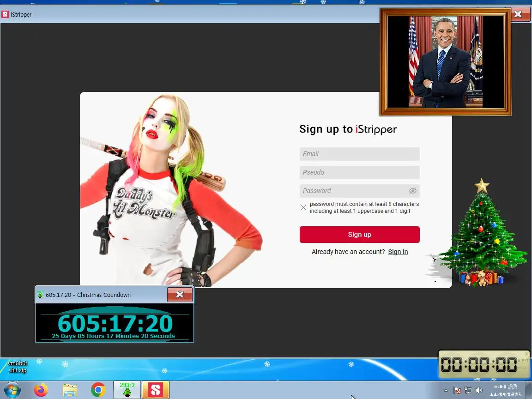Screen dimensions: 532x399
Task: Show hidden tray icons arrow
Action: (x=446, y=390)
